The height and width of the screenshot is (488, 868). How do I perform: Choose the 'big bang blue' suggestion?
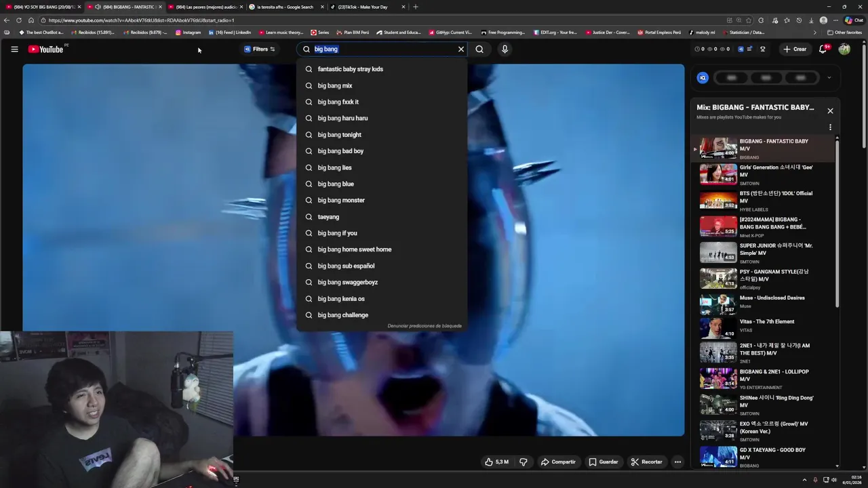(x=382, y=184)
